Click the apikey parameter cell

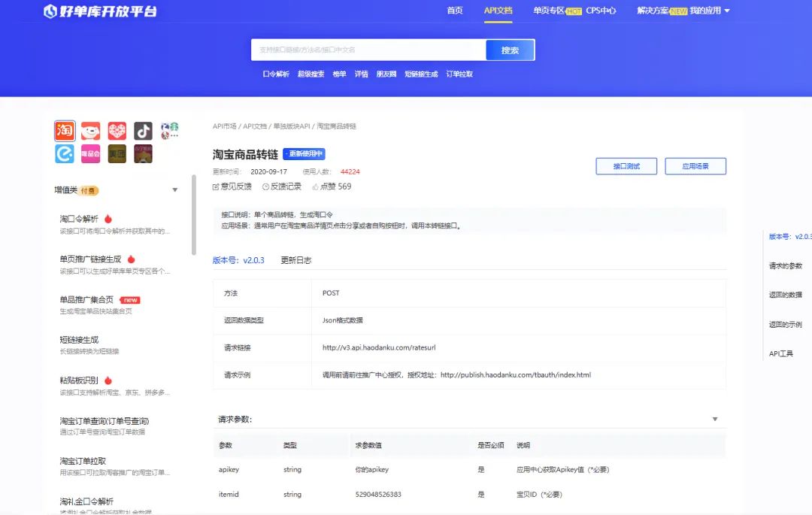point(229,470)
